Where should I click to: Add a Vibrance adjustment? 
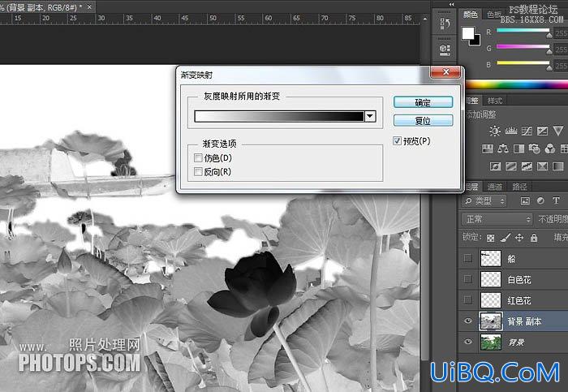coord(558,131)
